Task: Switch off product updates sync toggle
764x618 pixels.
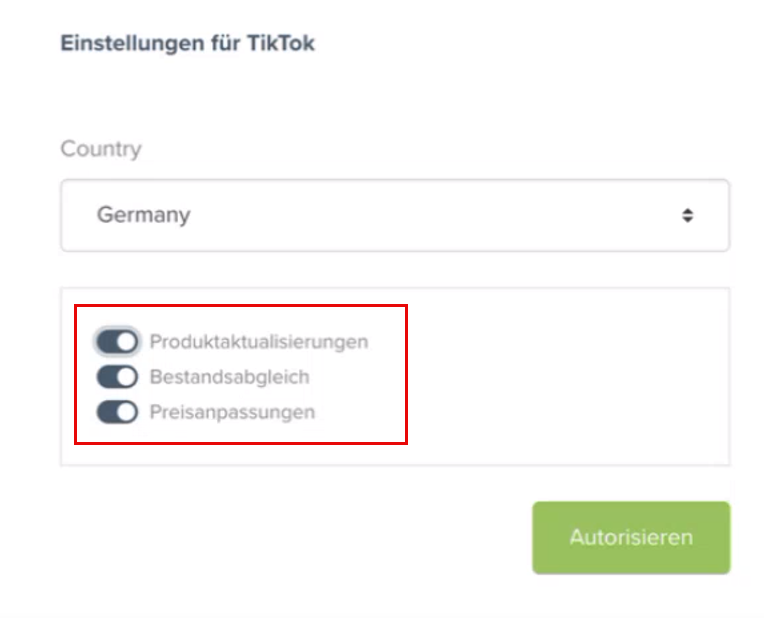Action: point(117,342)
